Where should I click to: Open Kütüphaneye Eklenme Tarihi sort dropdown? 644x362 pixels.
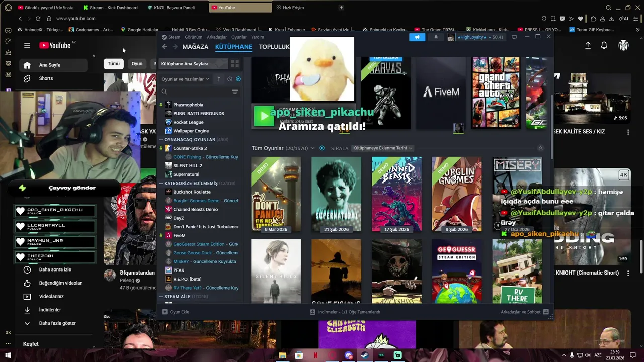[x=382, y=148]
